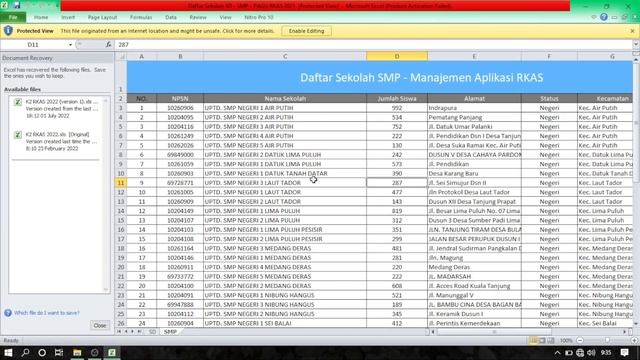Open the notification center icon

coord(624,353)
